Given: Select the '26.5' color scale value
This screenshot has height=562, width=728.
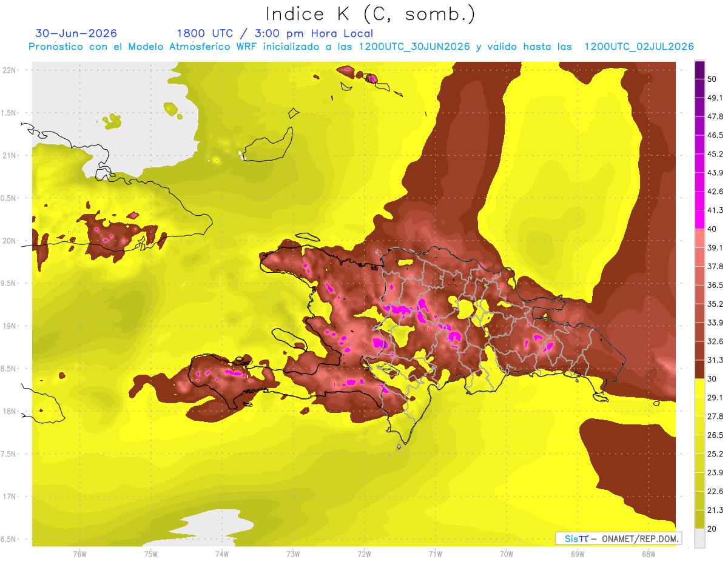Looking at the screenshot, I should coord(715,435).
